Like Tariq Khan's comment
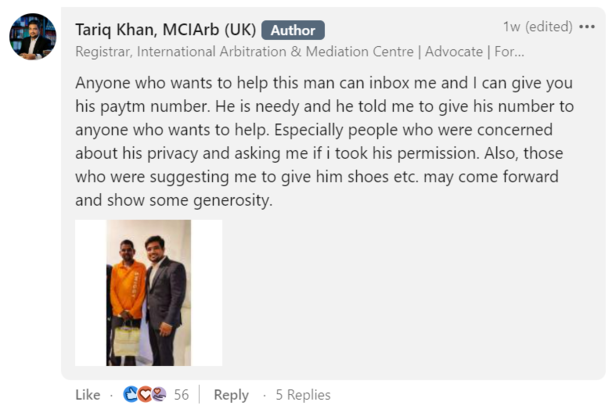This screenshot has height=409, width=616. point(88,395)
